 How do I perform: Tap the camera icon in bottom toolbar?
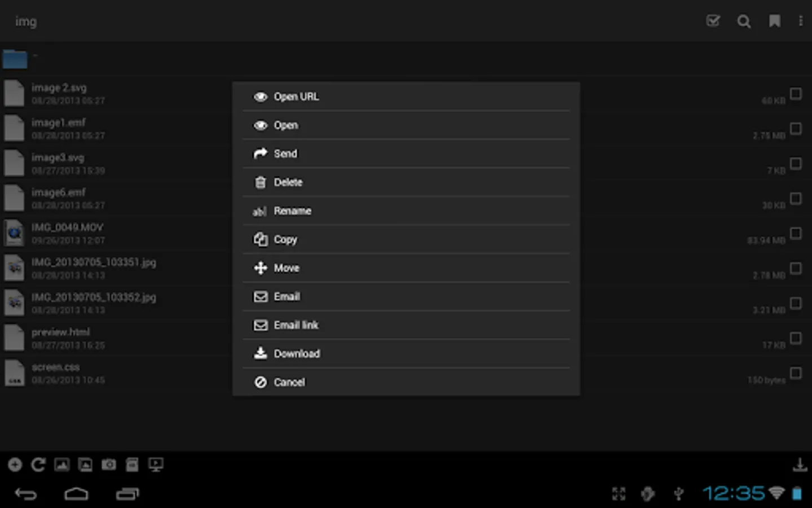[x=109, y=465]
